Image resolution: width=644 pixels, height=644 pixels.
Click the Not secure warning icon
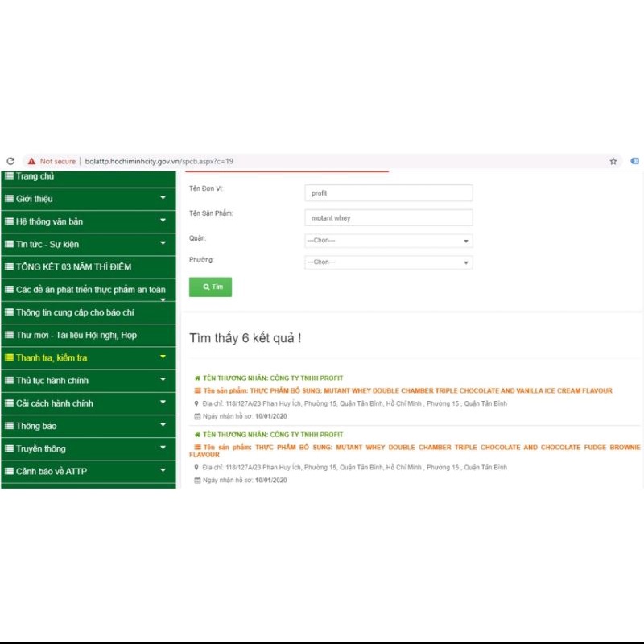[31, 161]
